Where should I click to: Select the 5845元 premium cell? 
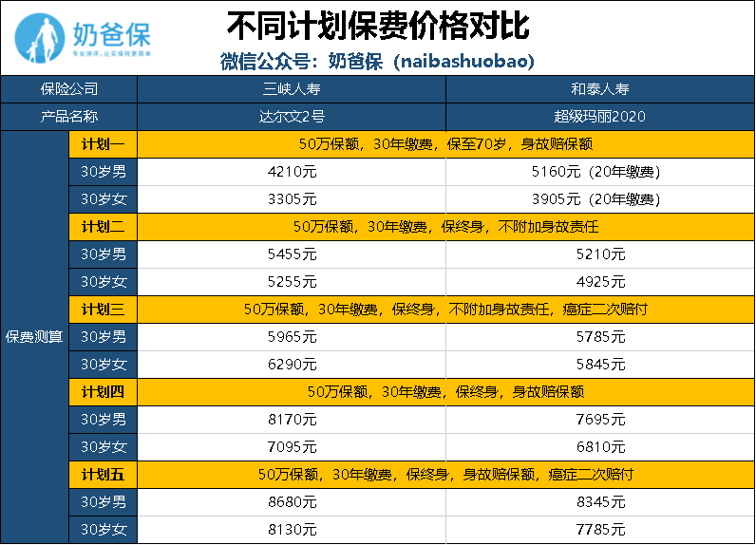600,365
